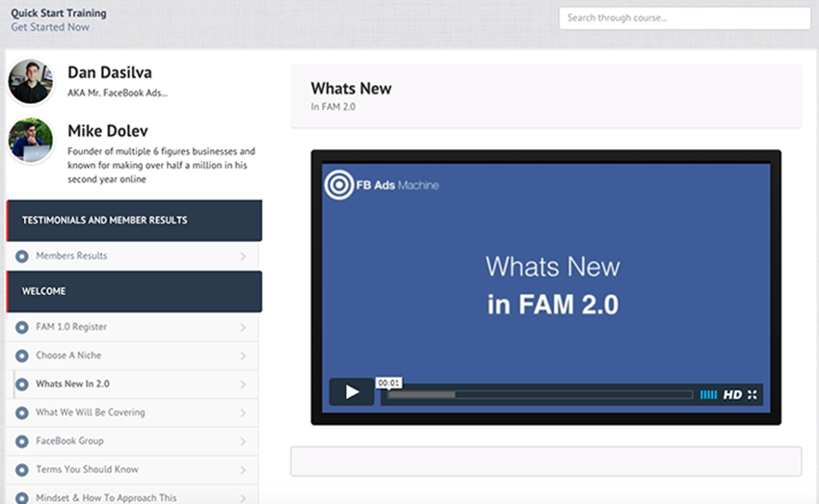Click the chevron next to Terms You Should Know
819x504 pixels.
(x=243, y=470)
